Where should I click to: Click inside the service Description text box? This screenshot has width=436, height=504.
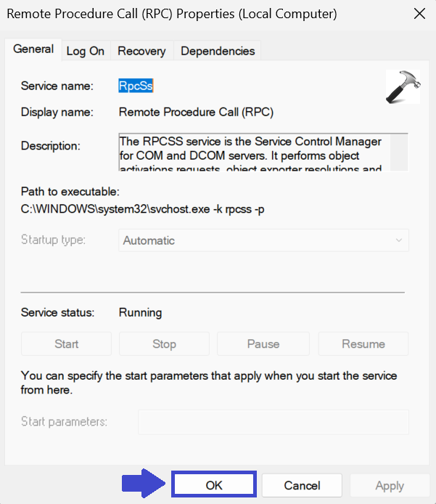[254, 151]
